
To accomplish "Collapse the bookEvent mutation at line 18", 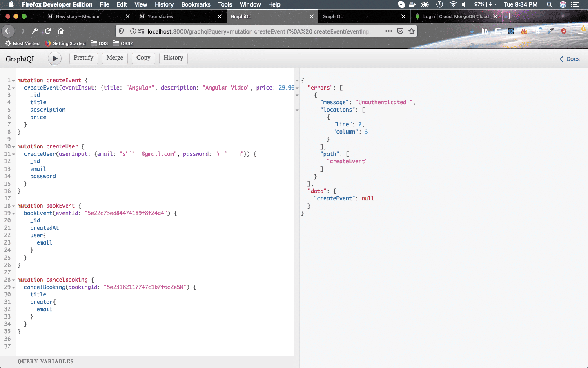I will point(13,206).
